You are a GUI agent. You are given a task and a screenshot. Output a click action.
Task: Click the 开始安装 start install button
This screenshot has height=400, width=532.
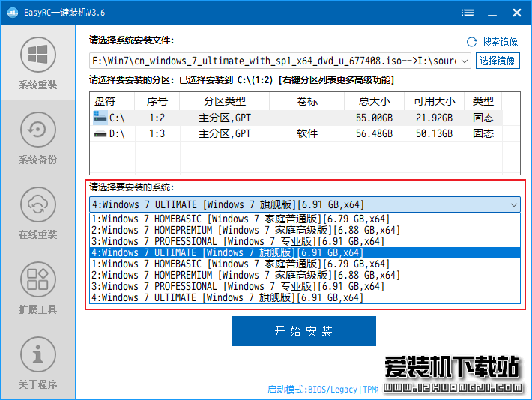point(304,331)
